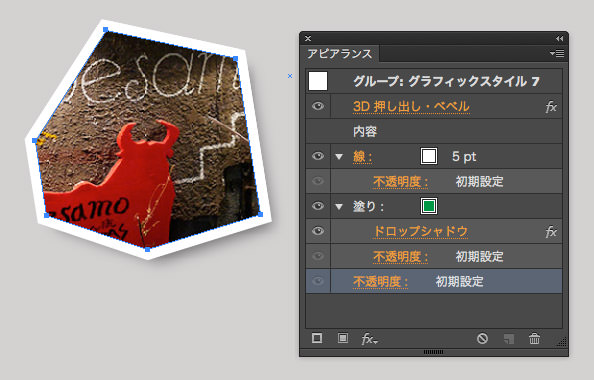594x380 pixels.
Task: Open the Add New Effect fx menu
Action: pyautogui.click(x=369, y=338)
